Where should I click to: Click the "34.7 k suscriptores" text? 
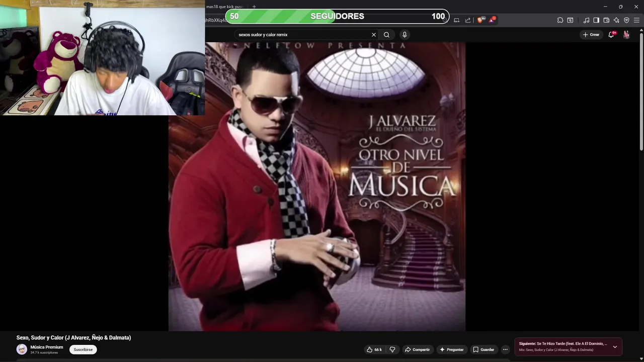(x=44, y=353)
